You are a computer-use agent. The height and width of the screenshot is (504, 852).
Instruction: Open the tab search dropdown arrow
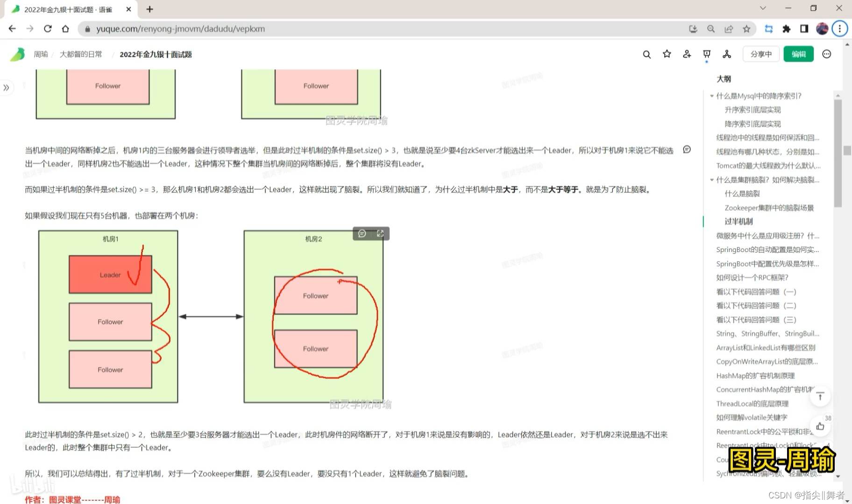[x=763, y=8]
